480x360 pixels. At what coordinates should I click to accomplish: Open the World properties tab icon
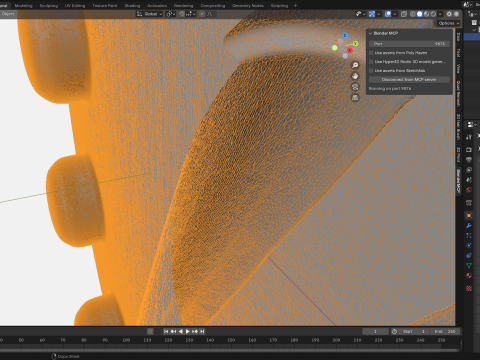coord(469,190)
